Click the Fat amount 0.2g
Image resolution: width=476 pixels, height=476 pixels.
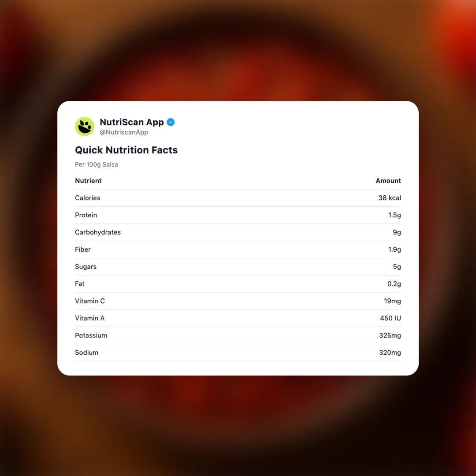[394, 284]
